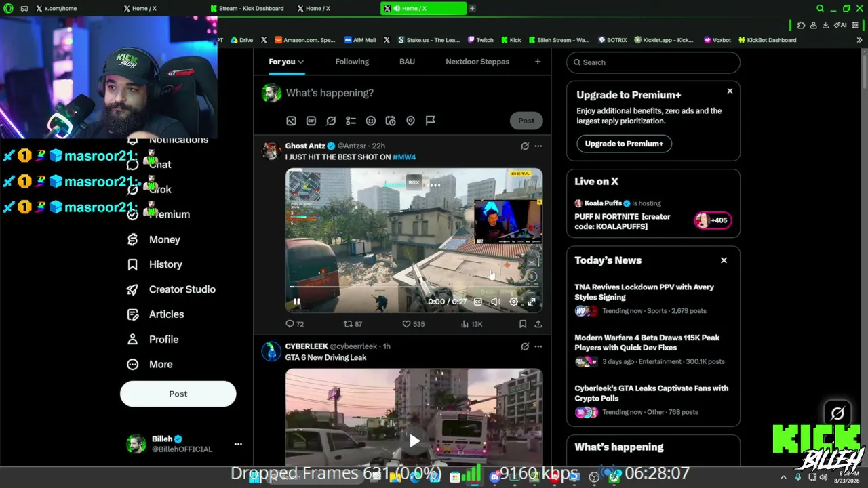Pause the MW4 video
This screenshot has height=488, width=868.
click(296, 302)
